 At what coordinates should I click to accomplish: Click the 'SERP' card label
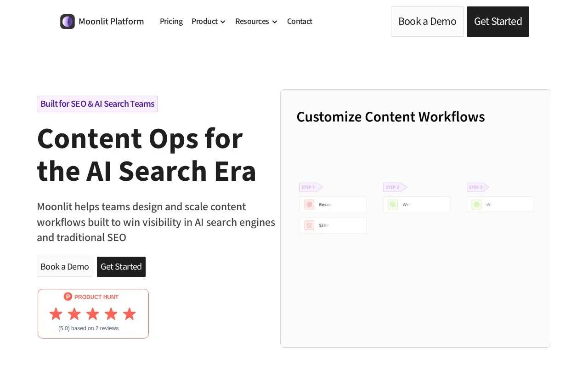324,225
